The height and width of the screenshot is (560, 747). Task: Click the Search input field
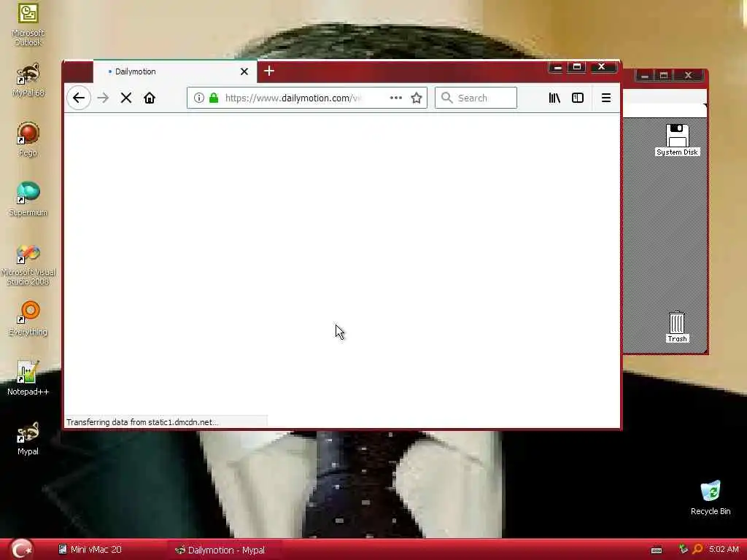click(x=476, y=98)
